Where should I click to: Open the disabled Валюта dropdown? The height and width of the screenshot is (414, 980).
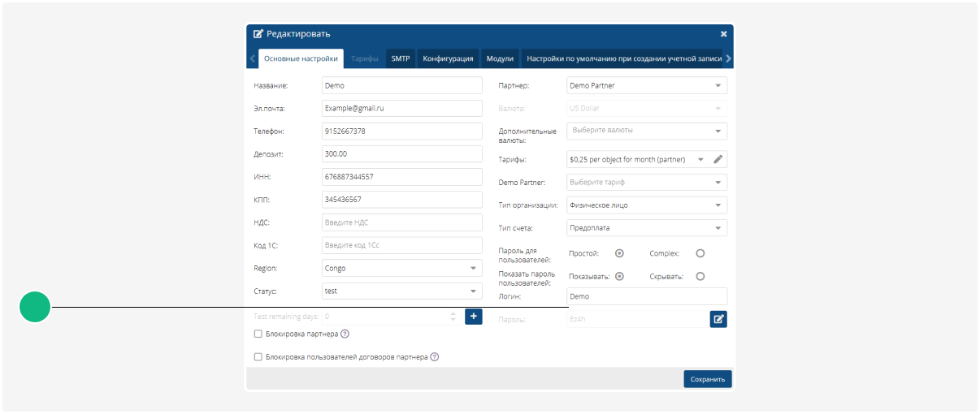click(647, 108)
